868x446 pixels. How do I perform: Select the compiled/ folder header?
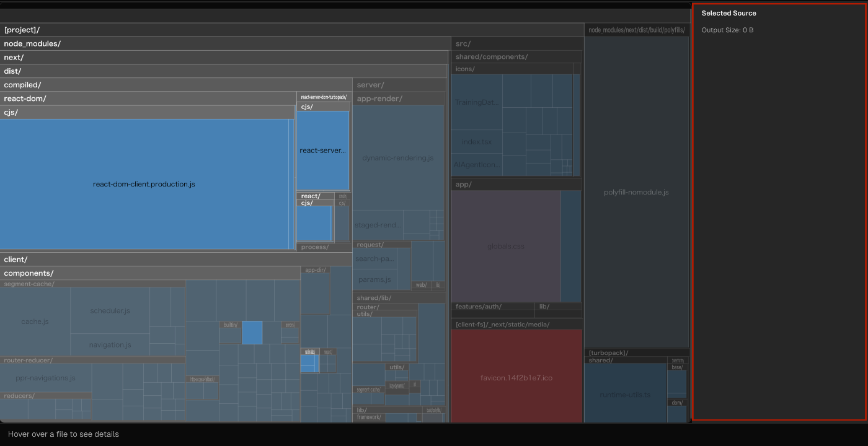click(x=176, y=85)
